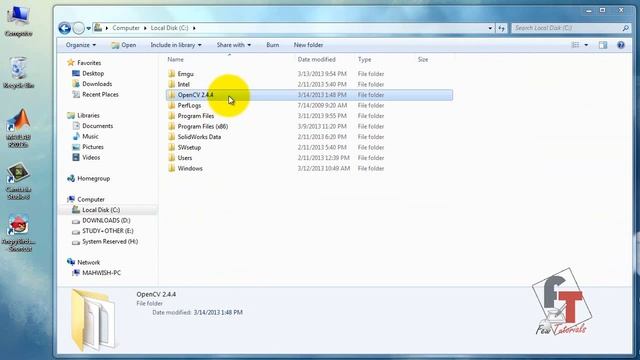Open the Pictures library
The width and height of the screenshot is (640, 360).
(x=93, y=147)
